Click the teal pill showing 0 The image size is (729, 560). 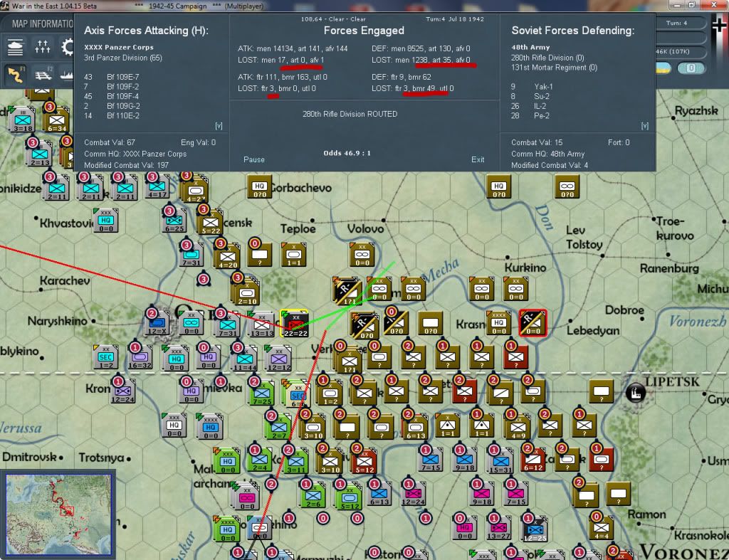(x=691, y=68)
